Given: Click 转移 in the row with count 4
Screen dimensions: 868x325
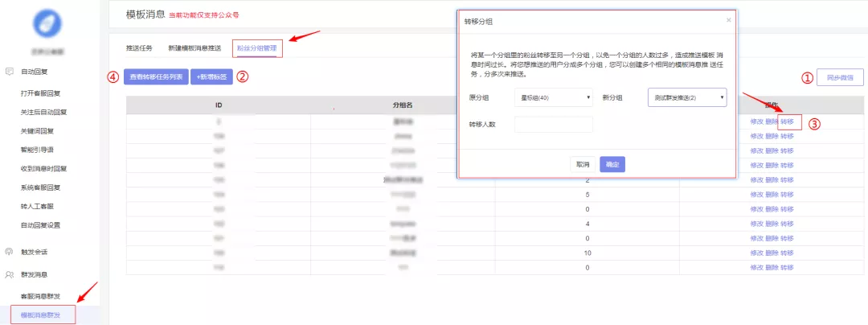Looking at the screenshot, I should pos(787,224).
